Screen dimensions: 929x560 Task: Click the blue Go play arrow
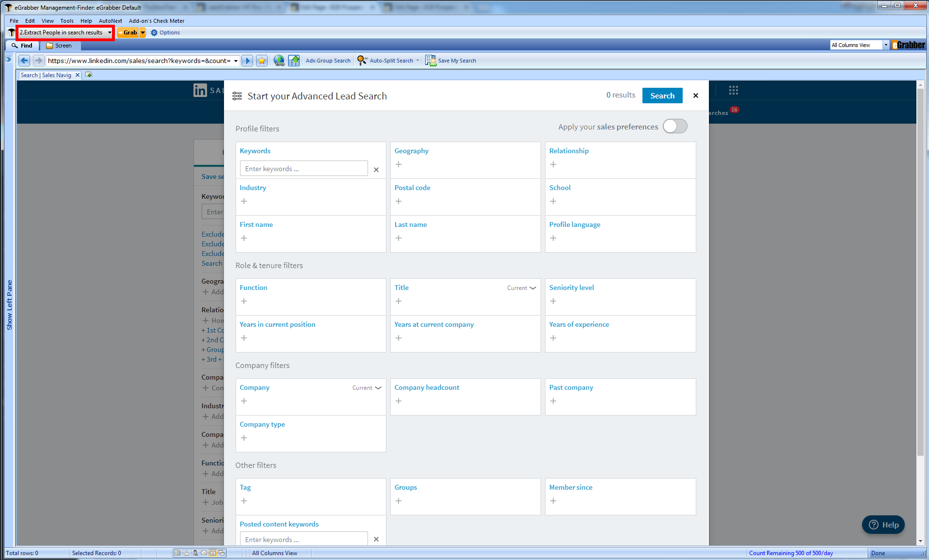pos(247,61)
